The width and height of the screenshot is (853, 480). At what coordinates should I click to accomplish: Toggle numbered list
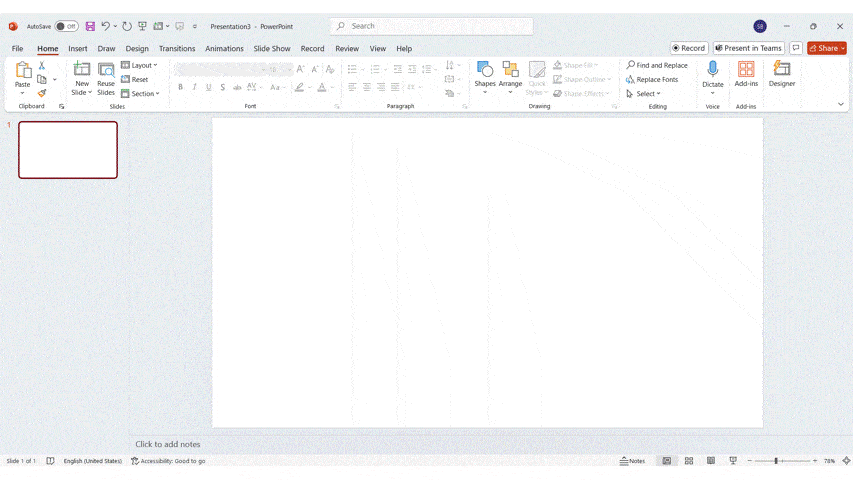click(375, 69)
